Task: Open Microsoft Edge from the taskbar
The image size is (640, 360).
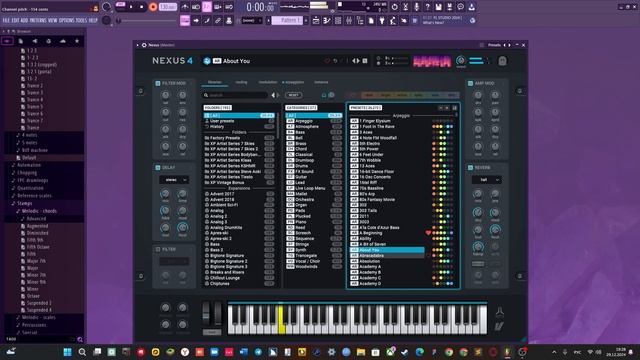Action: pos(419,352)
